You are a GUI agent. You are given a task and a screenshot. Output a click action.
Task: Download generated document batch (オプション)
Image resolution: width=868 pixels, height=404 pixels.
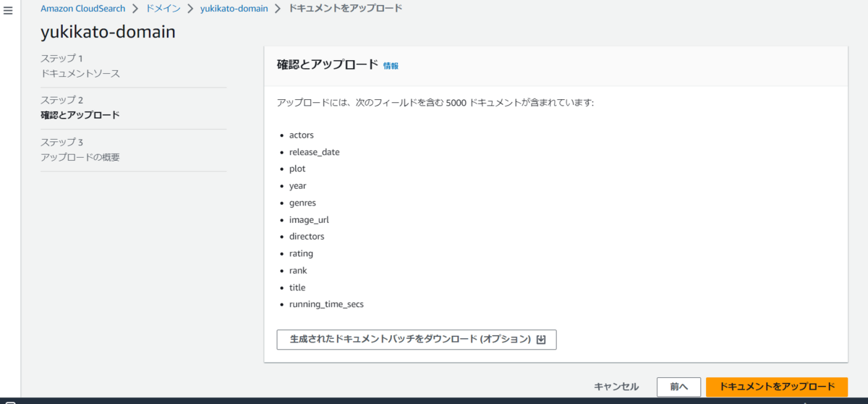[417, 339]
